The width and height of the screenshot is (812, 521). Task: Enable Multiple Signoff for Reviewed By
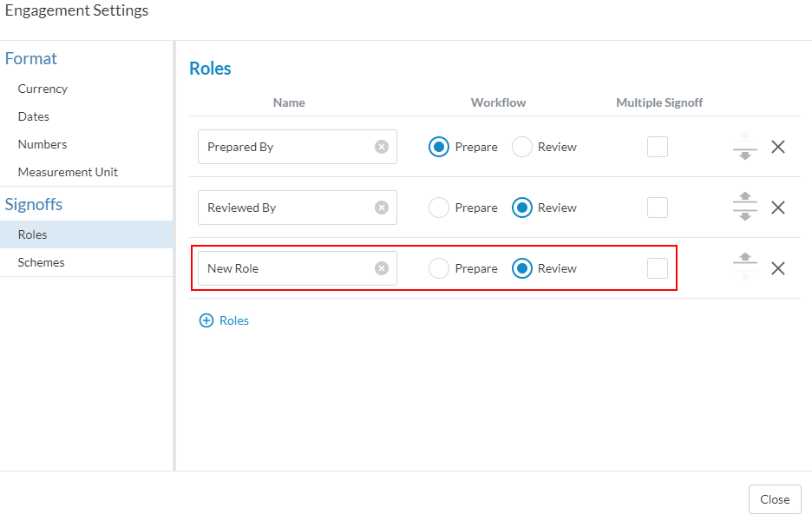658,208
